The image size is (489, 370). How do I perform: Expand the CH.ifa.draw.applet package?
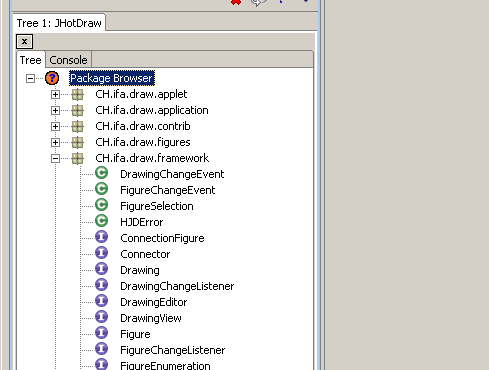coord(55,94)
